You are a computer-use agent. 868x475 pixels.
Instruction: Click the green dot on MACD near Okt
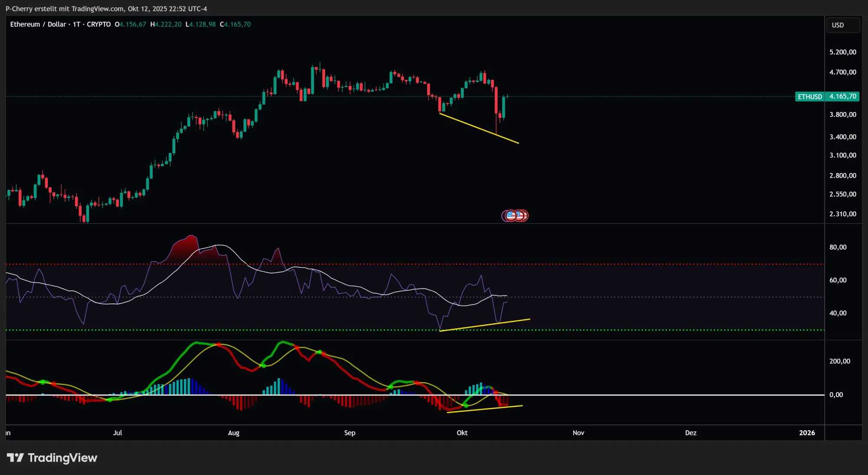[466, 406]
